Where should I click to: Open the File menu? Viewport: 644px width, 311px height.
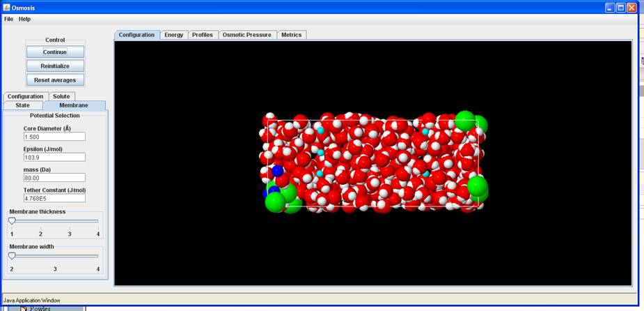8,19
